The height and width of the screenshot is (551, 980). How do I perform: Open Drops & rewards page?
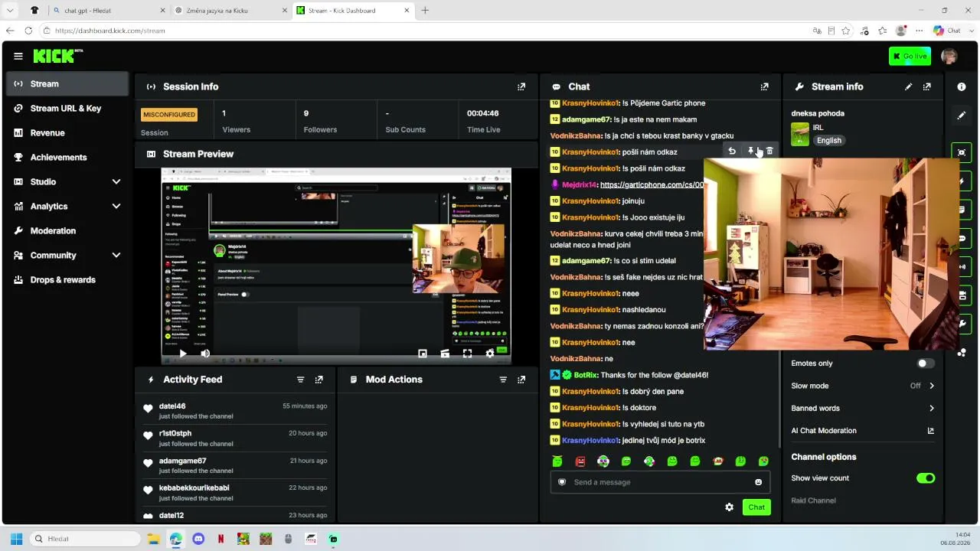coord(67,280)
